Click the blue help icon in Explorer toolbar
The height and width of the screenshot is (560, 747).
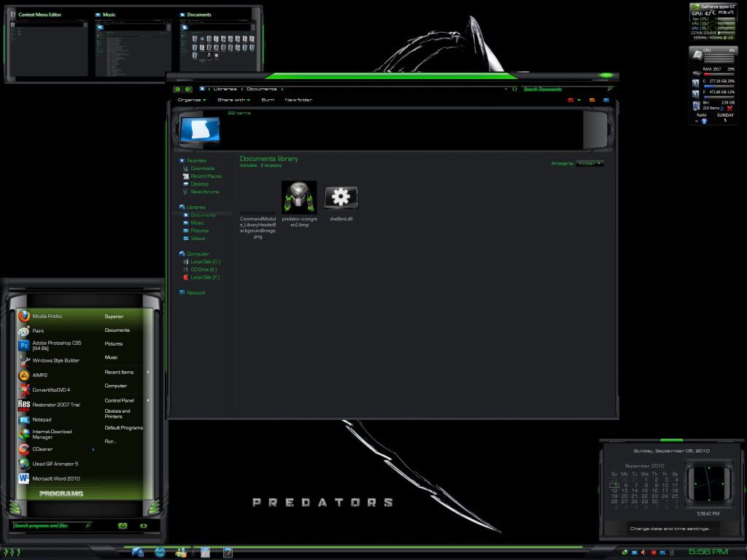(x=606, y=100)
